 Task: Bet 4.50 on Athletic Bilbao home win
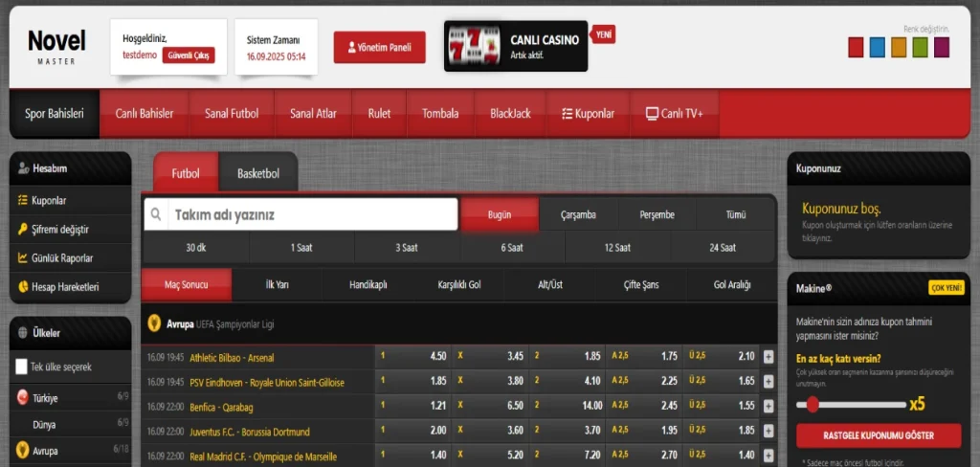point(413,356)
